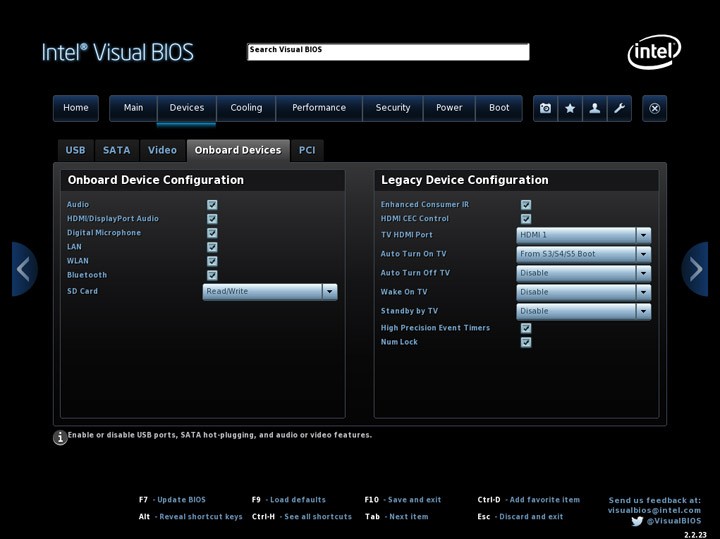Click the Twitter bird icon
The width and height of the screenshot is (720, 539).
click(x=637, y=521)
